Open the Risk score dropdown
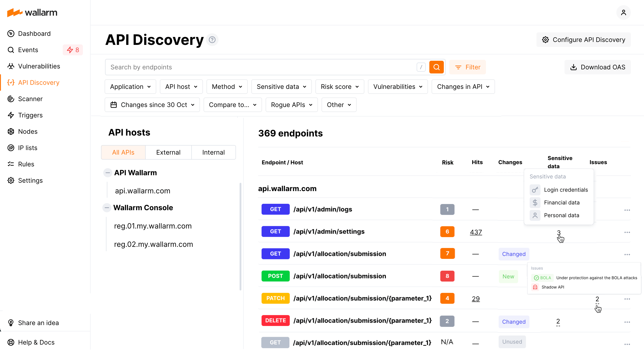Screen dimensions: 644x350 339,86
